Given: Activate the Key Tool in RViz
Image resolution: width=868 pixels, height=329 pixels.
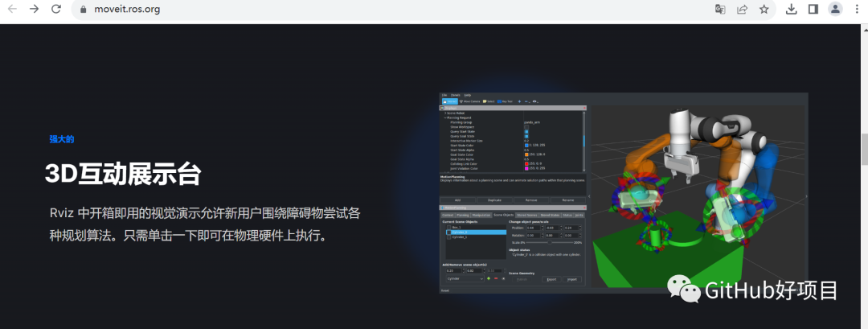Looking at the screenshot, I should (505, 101).
